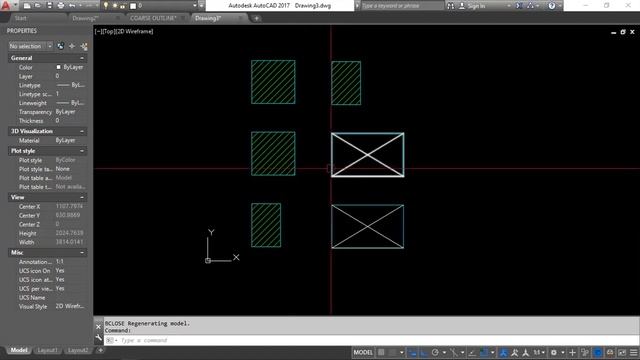Click the white layer color swatch
Image resolution: width=640 pixels, height=360 pixels.
pos(133,6)
